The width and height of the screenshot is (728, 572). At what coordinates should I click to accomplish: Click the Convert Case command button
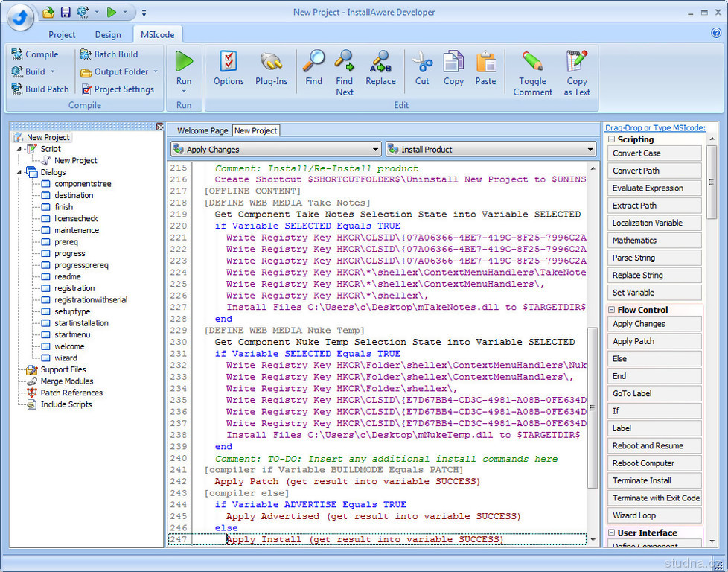(654, 153)
